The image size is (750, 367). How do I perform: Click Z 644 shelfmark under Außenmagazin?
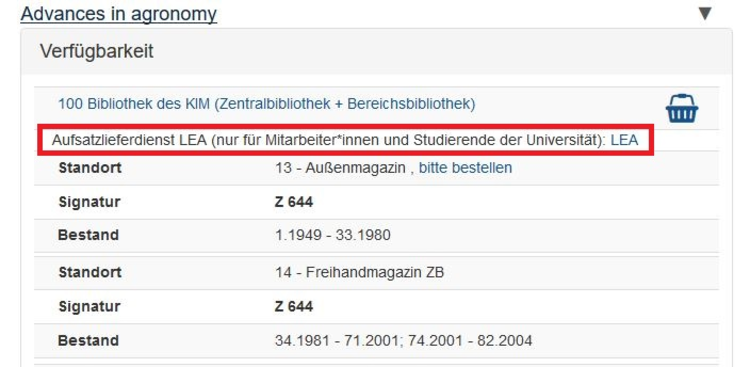(x=294, y=202)
